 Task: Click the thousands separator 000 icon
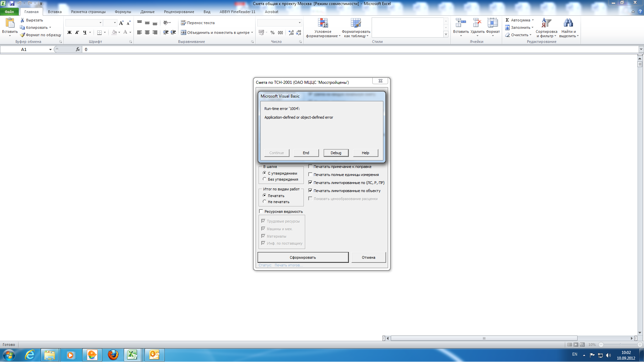coord(280,33)
